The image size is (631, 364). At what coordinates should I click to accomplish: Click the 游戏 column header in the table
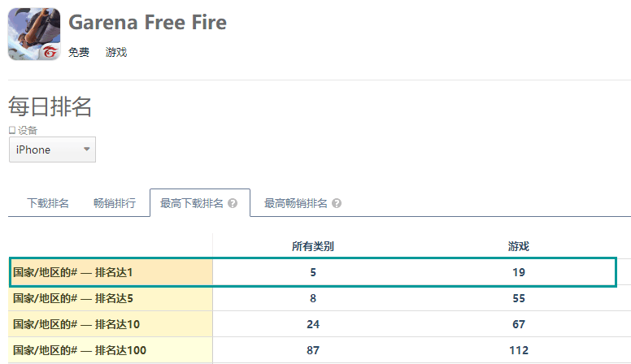click(x=518, y=246)
